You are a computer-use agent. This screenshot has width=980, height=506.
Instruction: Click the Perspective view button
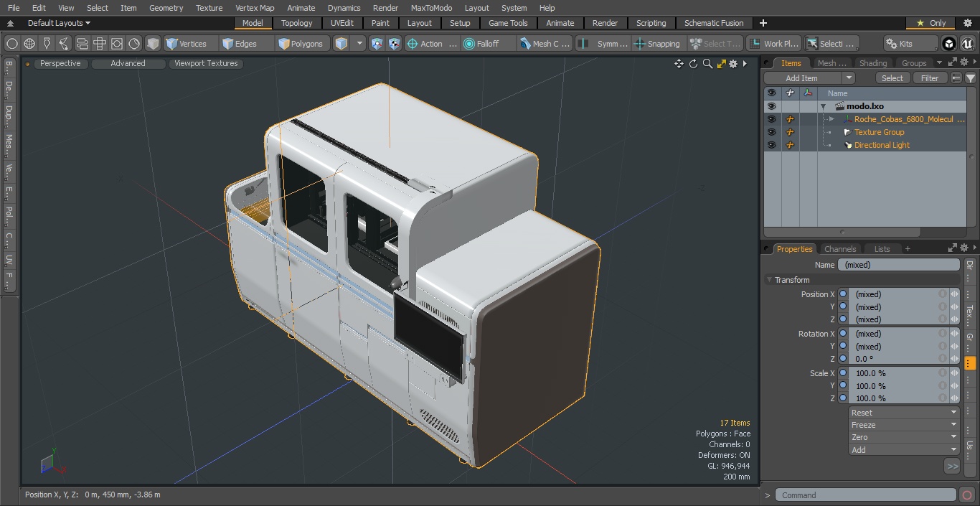(60, 63)
